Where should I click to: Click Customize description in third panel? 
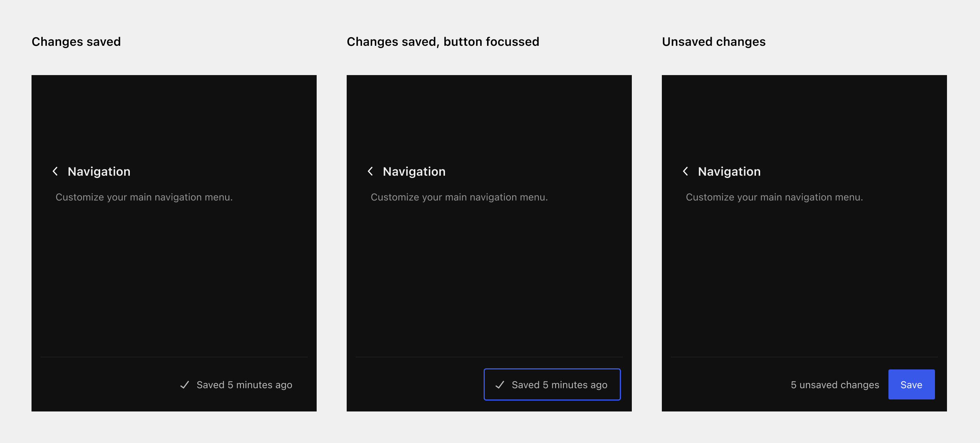tap(774, 197)
